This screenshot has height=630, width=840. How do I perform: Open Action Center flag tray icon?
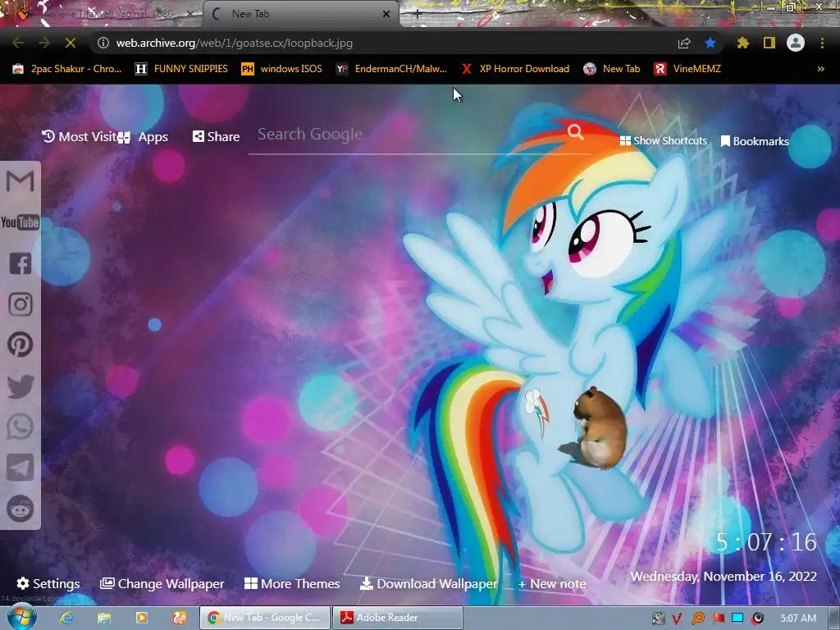718,619
